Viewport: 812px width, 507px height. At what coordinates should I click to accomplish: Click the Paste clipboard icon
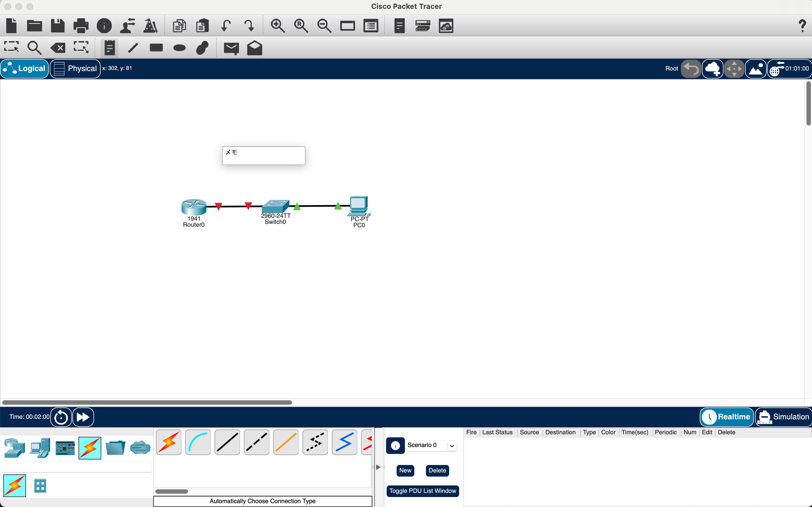pyautogui.click(x=202, y=26)
